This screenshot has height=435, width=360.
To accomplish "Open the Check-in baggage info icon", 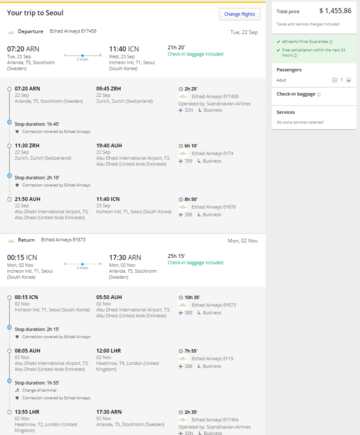I will [x=319, y=94].
